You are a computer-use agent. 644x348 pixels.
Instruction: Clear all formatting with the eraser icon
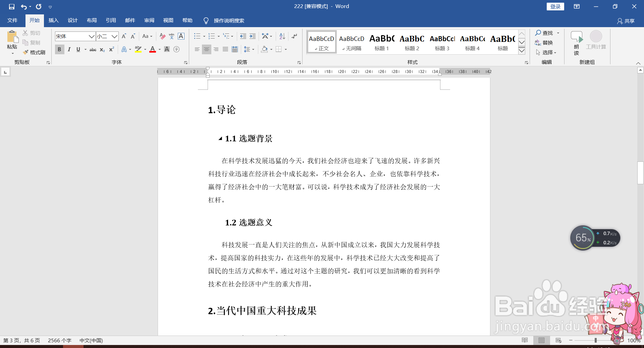tap(162, 36)
